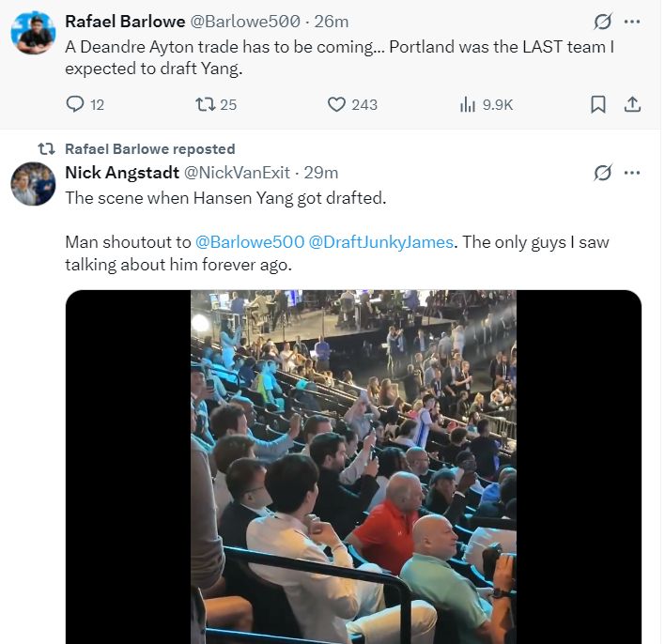Open Nick Angstadt's profile avatar
This screenshot has height=644, width=665.
[x=33, y=183]
